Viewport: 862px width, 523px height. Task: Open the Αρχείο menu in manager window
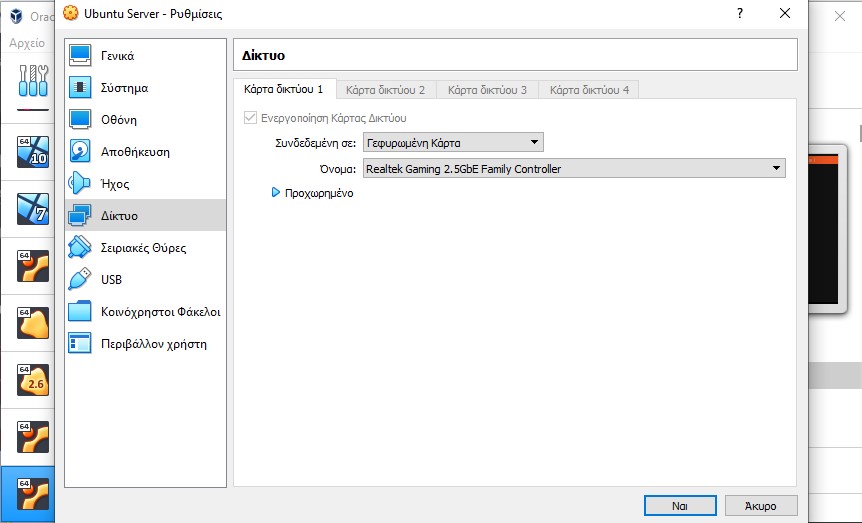[x=27, y=43]
